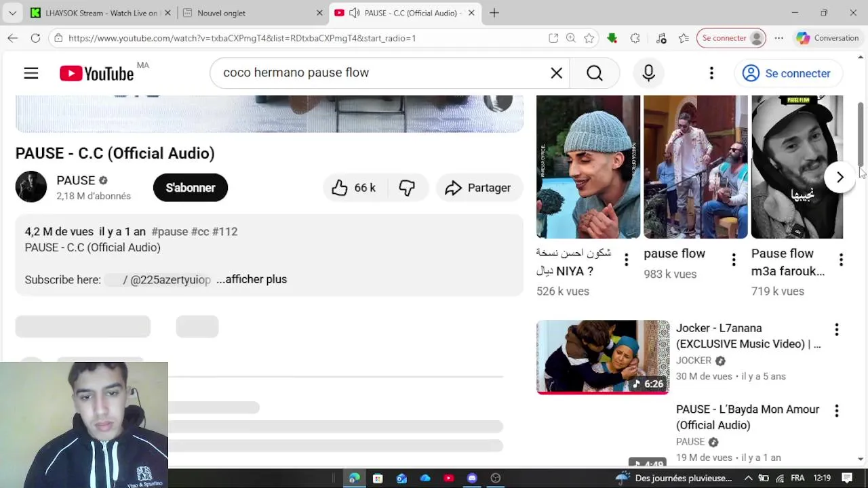Open Edge from the taskbar

pyautogui.click(x=354, y=478)
